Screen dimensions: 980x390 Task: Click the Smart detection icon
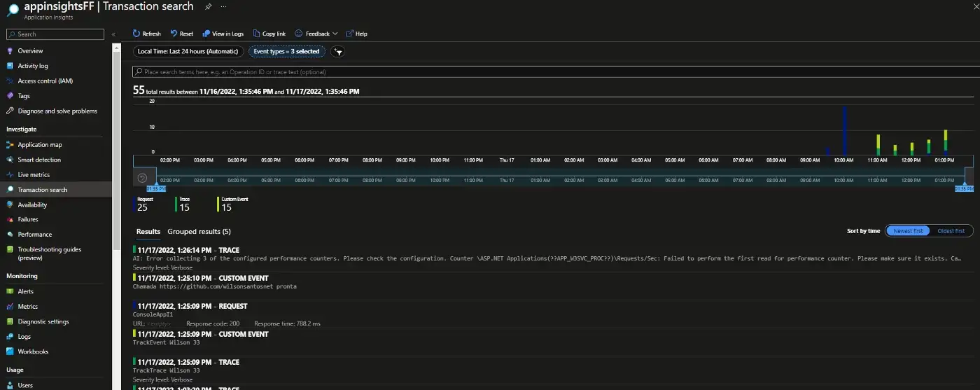click(10, 160)
